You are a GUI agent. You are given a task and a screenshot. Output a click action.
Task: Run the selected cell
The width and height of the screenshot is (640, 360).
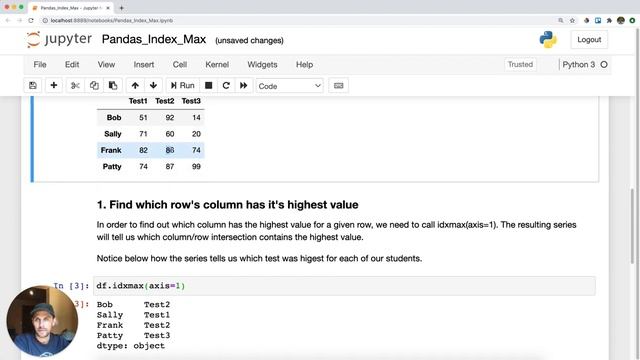[x=182, y=85]
